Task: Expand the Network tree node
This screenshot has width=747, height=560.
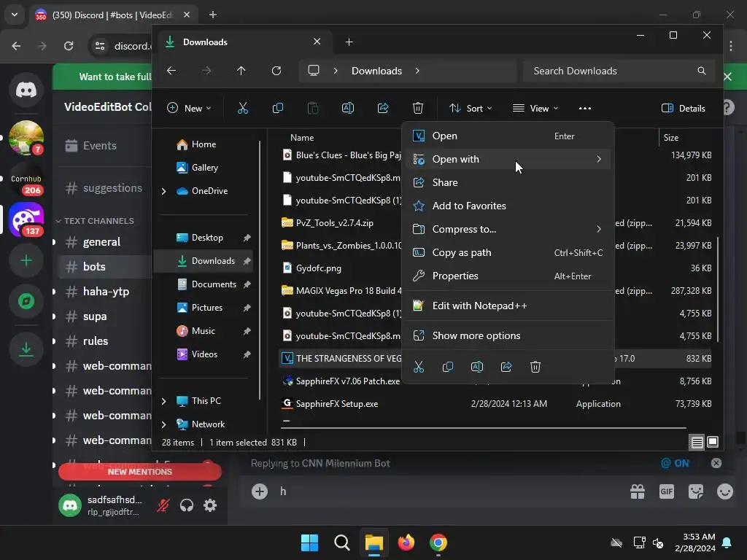Action: 164,424
